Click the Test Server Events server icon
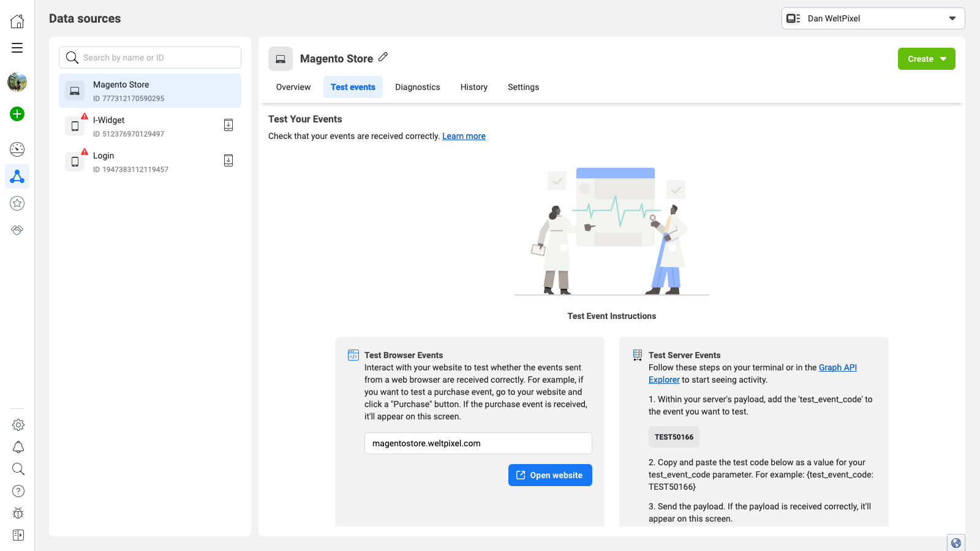This screenshot has height=551, width=980. click(638, 355)
